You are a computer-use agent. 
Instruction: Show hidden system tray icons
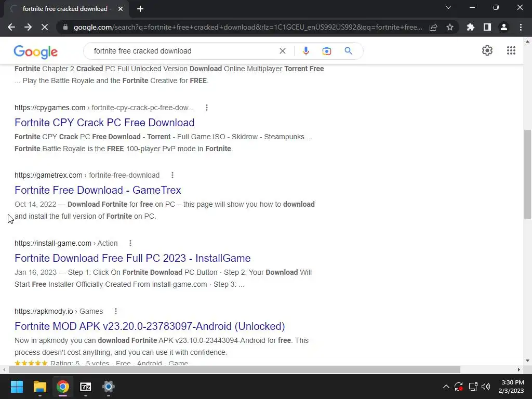446,387
